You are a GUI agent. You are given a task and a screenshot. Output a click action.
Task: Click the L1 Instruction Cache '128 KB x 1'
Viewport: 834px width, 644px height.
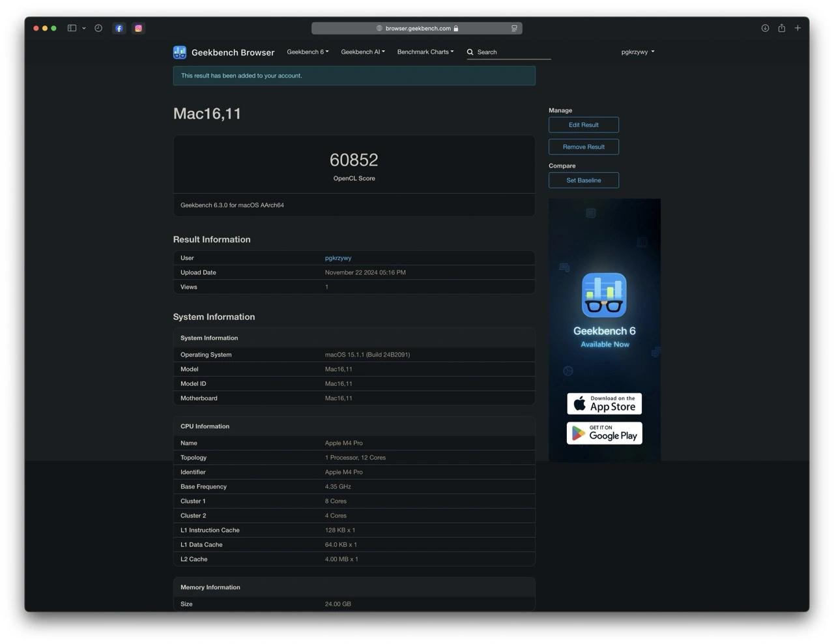pos(340,531)
